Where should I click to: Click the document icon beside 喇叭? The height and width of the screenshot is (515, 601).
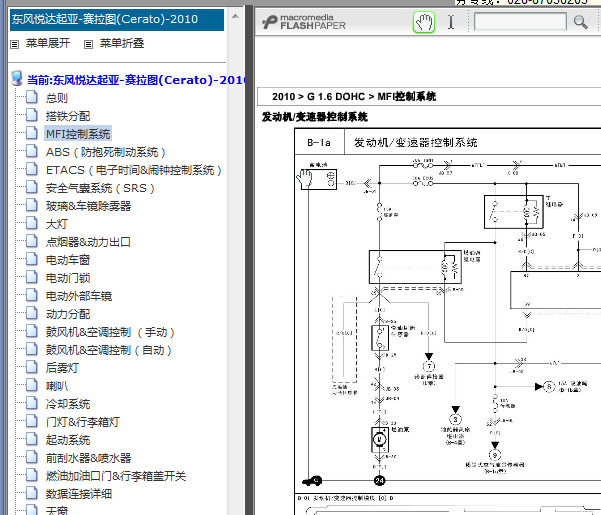pyautogui.click(x=32, y=385)
